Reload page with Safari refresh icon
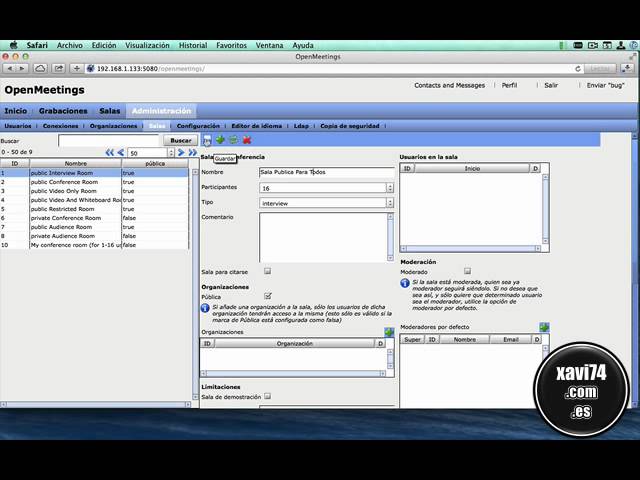640x480 pixels. [x=578, y=69]
